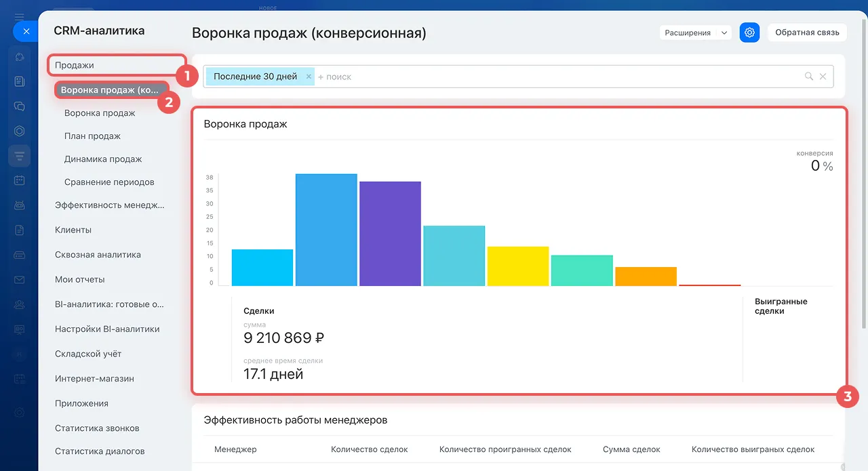868x471 pixels.
Task: Remove the 'Последние 30 дней' filter chip
Action: [x=309, y=77]
